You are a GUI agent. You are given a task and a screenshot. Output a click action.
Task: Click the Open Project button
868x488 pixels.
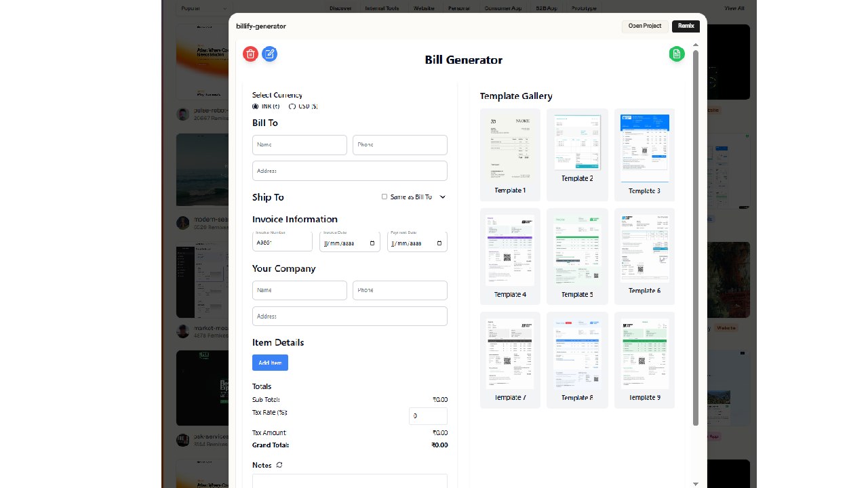645,26
